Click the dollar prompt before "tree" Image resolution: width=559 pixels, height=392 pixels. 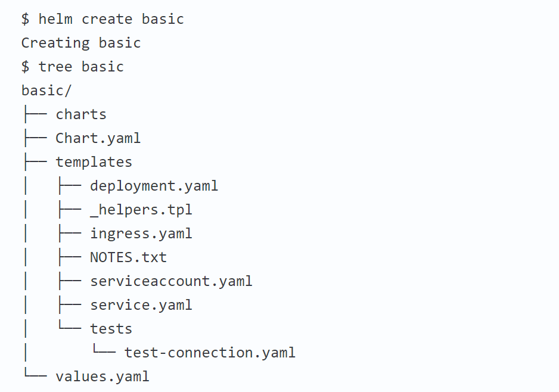point(25,66)
